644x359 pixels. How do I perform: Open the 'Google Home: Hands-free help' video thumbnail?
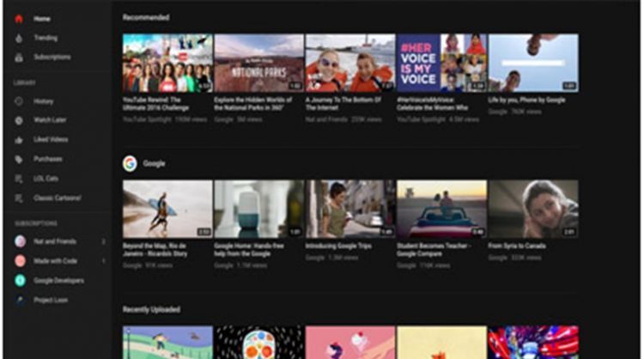(258, 209)
